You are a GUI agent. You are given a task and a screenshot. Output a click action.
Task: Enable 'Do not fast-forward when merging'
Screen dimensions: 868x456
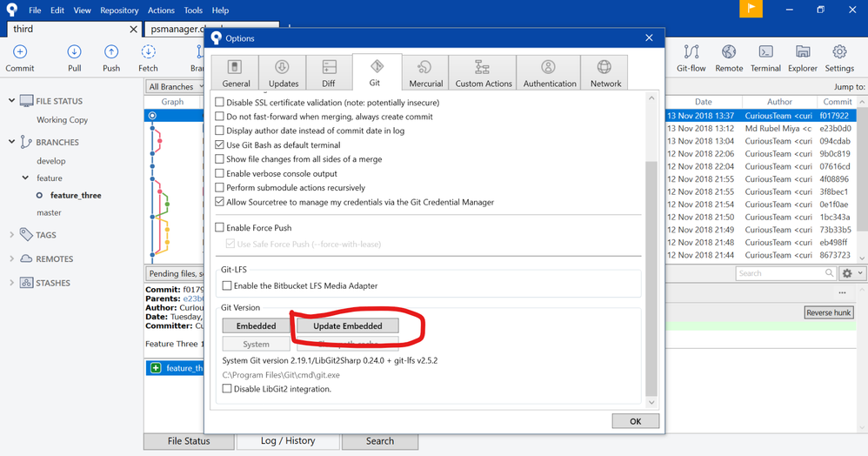tap(220, 117)
